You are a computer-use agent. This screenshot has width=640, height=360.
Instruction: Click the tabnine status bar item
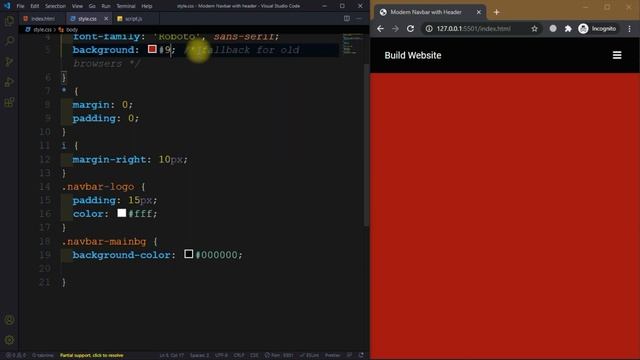point(42,356)
